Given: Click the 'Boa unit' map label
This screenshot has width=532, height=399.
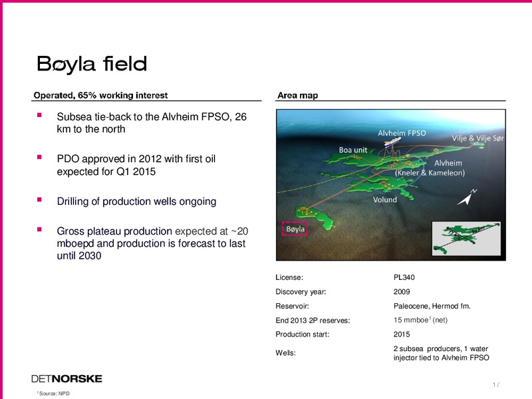Looking at the screenshot, I should point(353,150).
